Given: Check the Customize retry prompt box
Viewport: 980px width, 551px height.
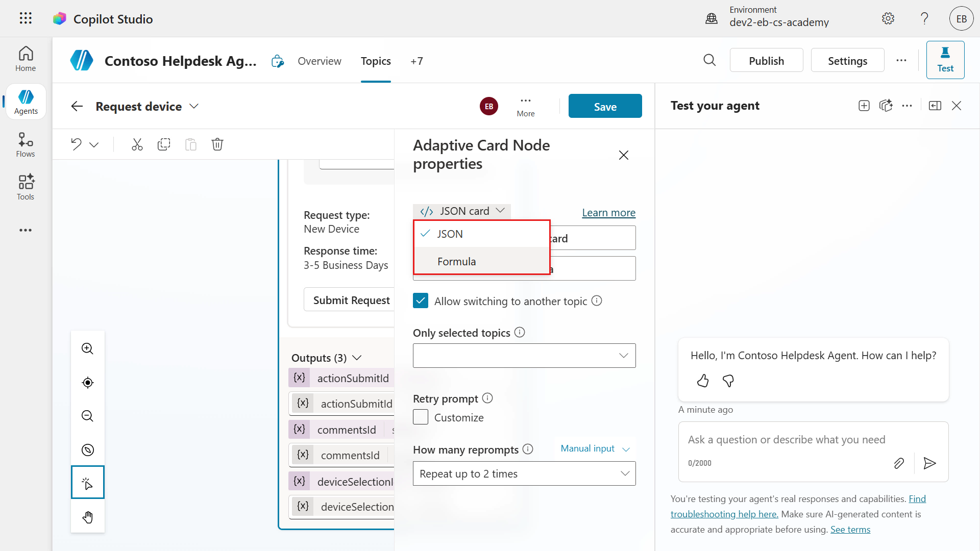Looking at the screenshot, I should click(421, 417).
